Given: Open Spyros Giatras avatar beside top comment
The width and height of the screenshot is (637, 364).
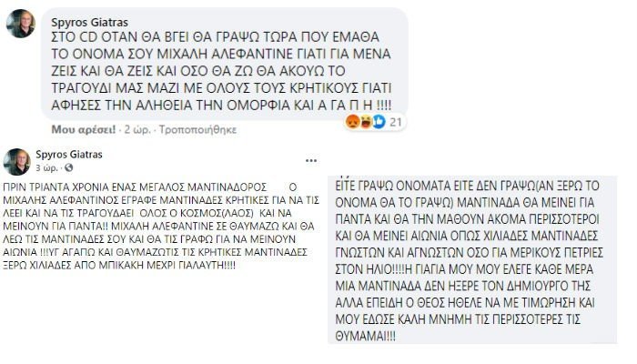Looking at the screenshot, I should point(21,24).
